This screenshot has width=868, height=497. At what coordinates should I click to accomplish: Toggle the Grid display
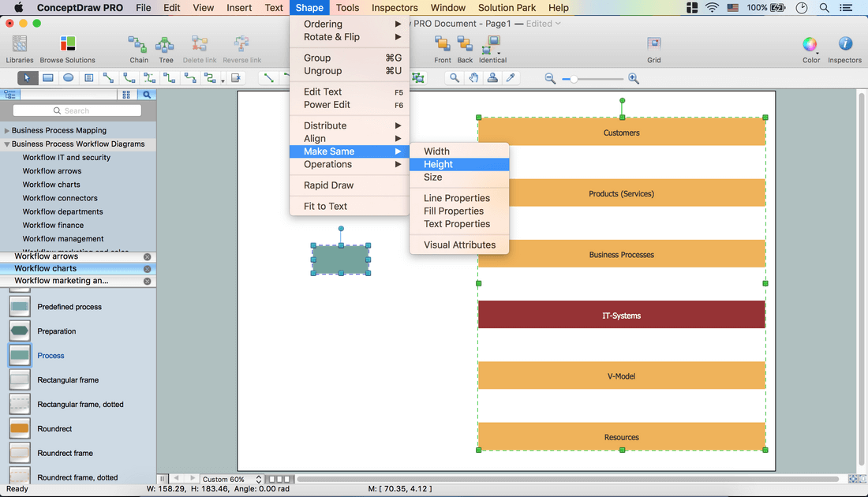point(653,48)
